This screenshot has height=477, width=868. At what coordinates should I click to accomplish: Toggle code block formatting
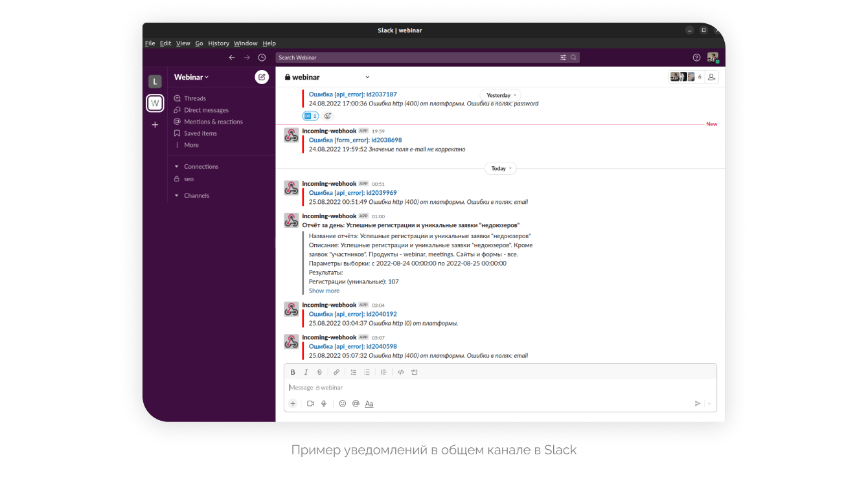click(415, 372)
